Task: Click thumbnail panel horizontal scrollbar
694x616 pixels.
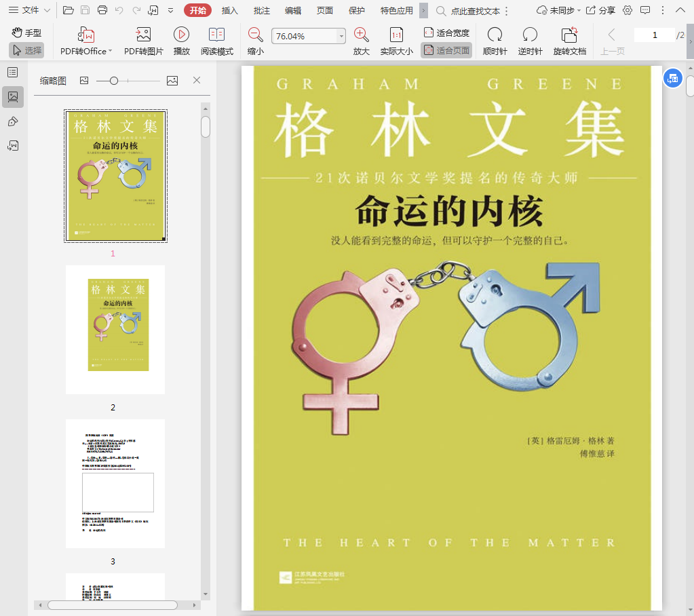Action: click(113, 605)
